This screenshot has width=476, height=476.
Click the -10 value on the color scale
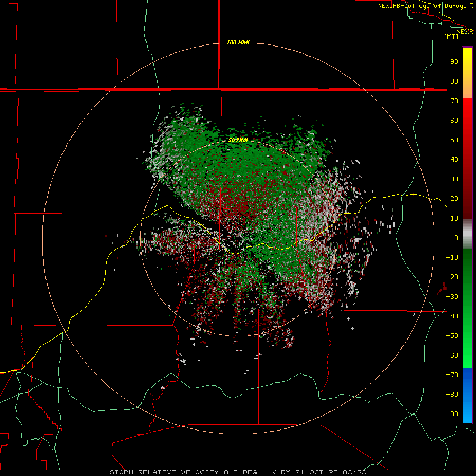452,258
